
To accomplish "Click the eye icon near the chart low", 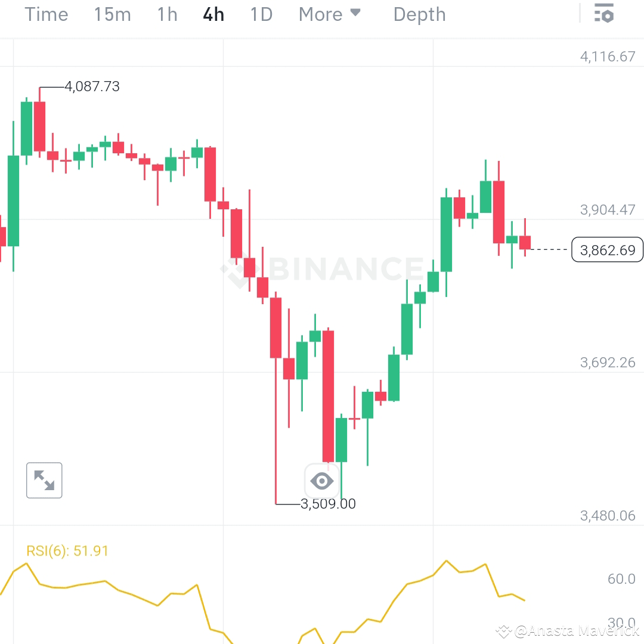I will [322, 481].
